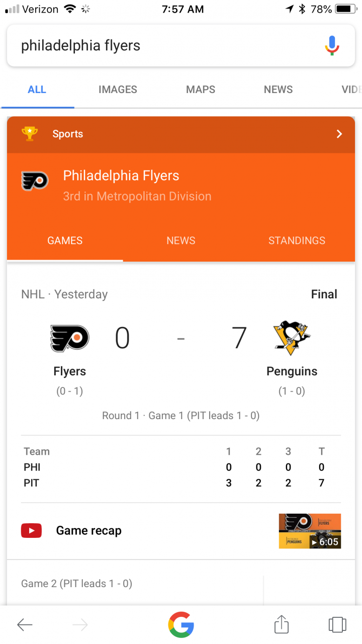The height and width of the screenshot is (644, 362).
Task: Switch to the IMAGES search tab
Action: point(118,90)
